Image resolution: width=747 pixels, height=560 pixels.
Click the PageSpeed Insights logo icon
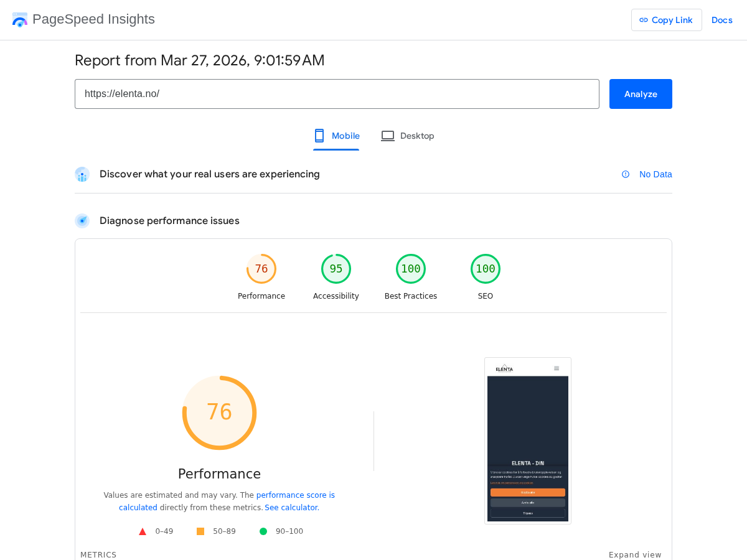tap(19, 19)
